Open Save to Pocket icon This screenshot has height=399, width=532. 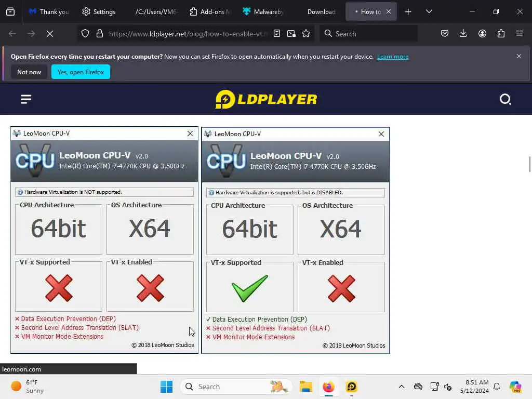(445, 34)
